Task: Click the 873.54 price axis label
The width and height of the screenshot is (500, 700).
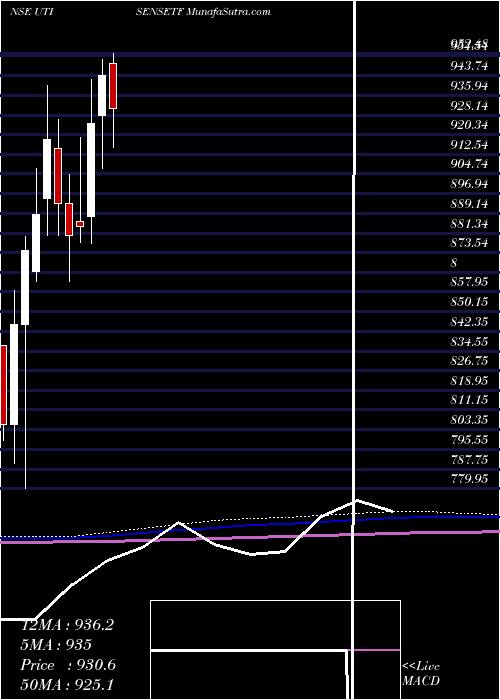Action: tap(469, 243)
